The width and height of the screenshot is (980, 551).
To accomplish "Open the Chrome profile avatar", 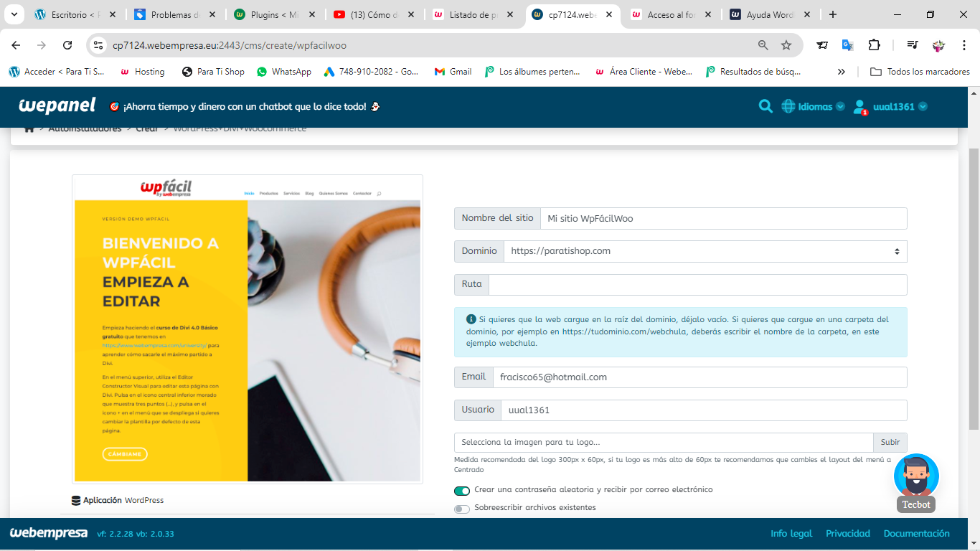I will [938, 45].
